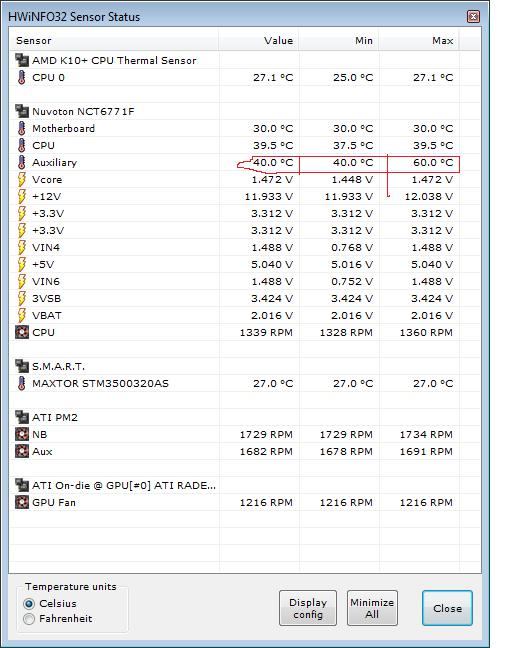This screenshot has width=512, height=648.
Task: Select the first +3.3V voltage row label
Action: (x=48, y=214)
